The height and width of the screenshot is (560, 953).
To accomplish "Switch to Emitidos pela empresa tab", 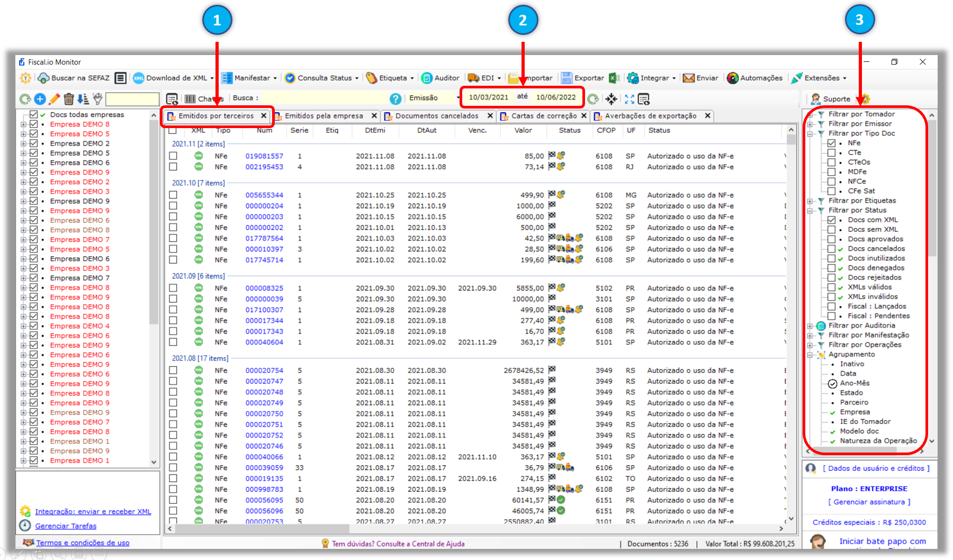I will (x=323, y=116).
